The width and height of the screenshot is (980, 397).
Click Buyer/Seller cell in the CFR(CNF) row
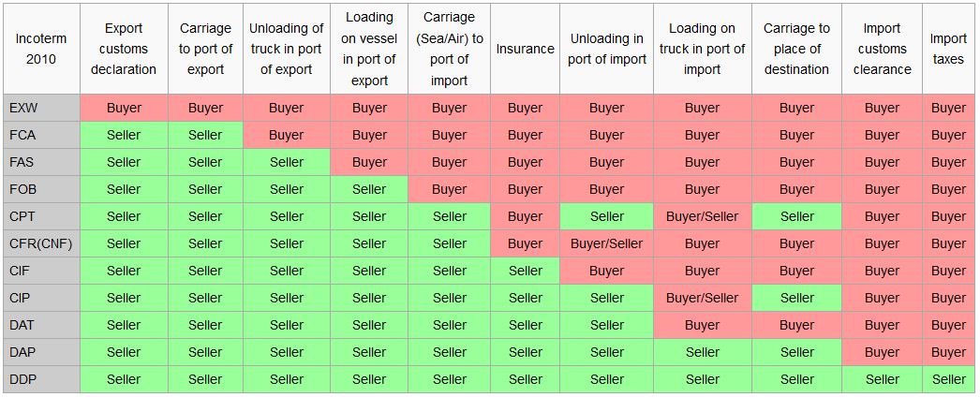(x=606, y=243)
